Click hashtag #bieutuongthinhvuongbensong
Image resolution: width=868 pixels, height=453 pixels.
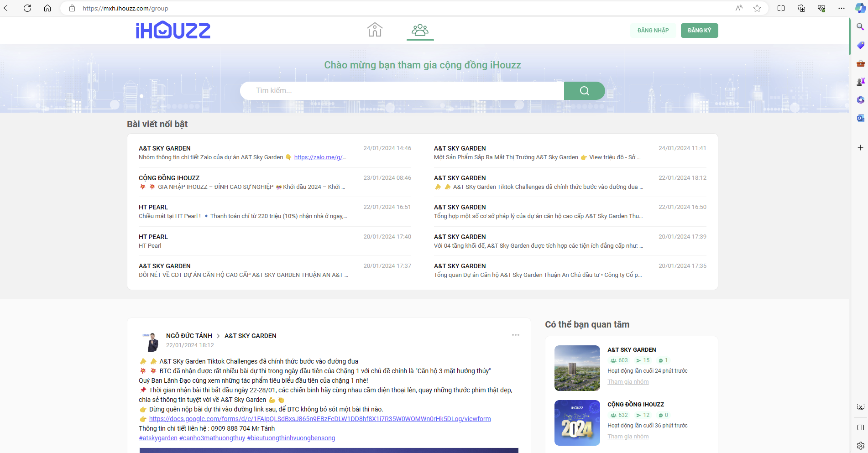click(x=291, y=438)
